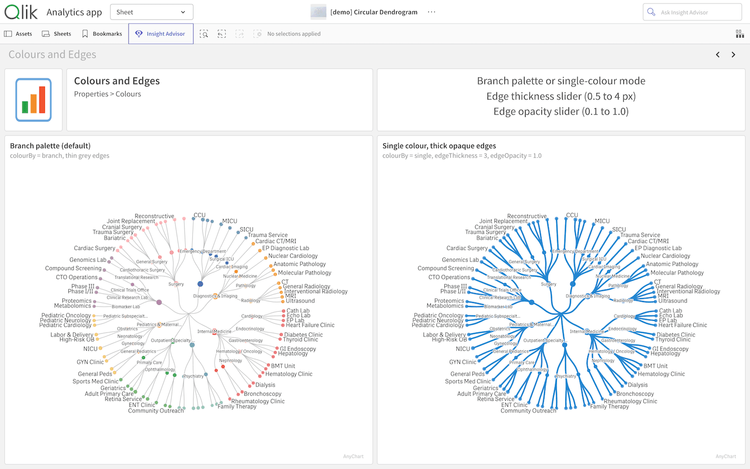Click the Ask Insight Advisor search field

pyautogui.click(x=692, y=12)
